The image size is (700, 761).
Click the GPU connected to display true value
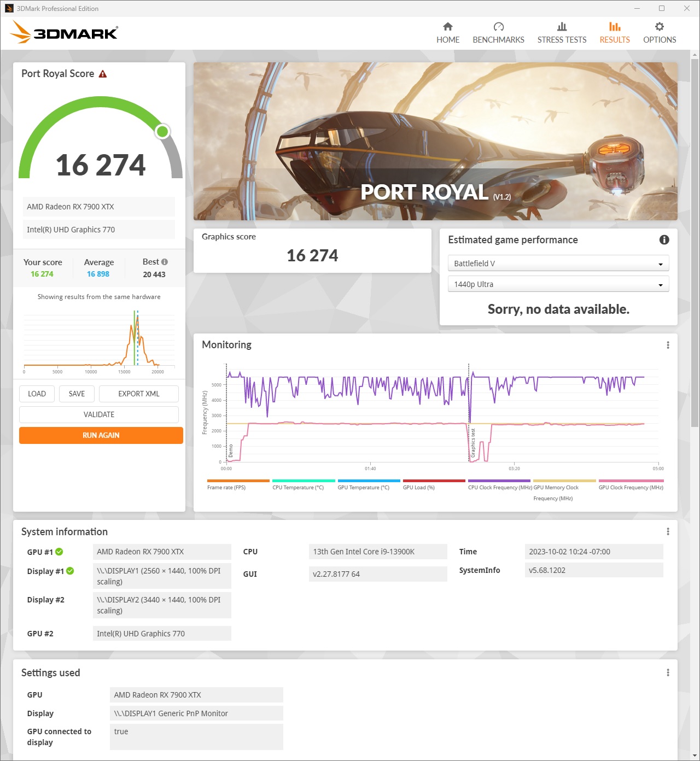196,737
